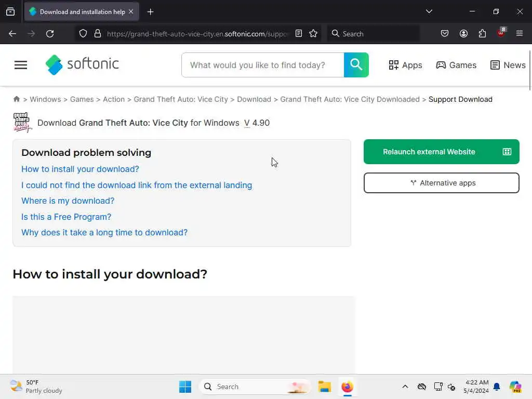Open 'Where is my download?' link
The width and height of the screenshot is (532, 399).
[68, 201]
